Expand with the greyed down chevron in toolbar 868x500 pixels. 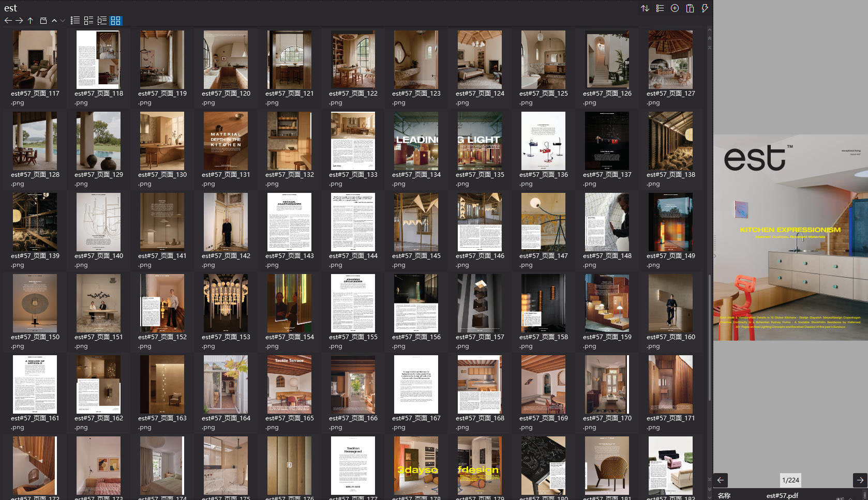63,21
